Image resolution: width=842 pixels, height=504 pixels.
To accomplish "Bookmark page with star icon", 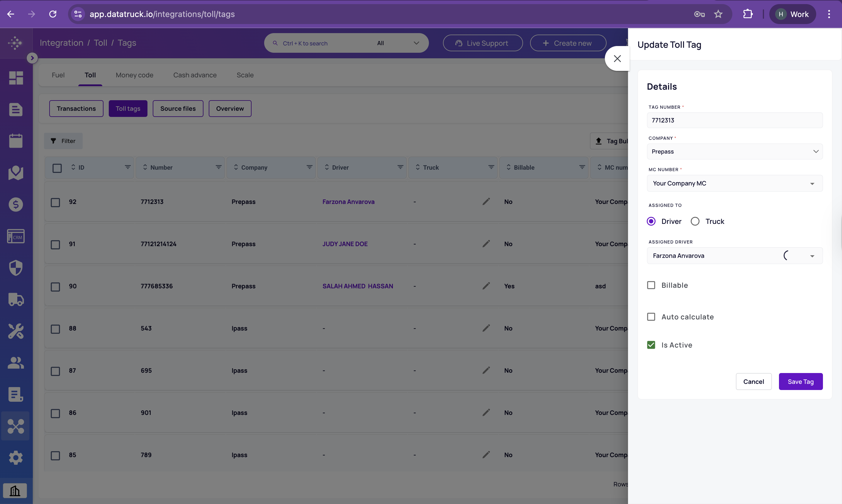I will pos(718,14).
